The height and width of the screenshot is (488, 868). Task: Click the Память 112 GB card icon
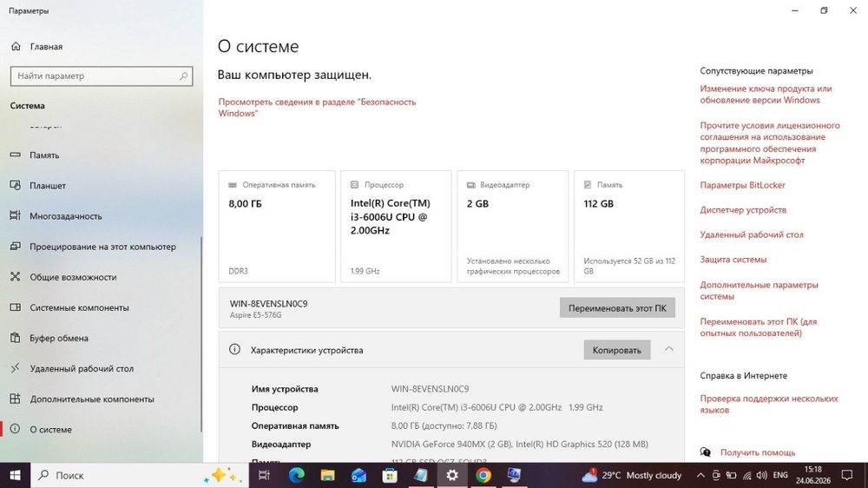tap(588, 184)
